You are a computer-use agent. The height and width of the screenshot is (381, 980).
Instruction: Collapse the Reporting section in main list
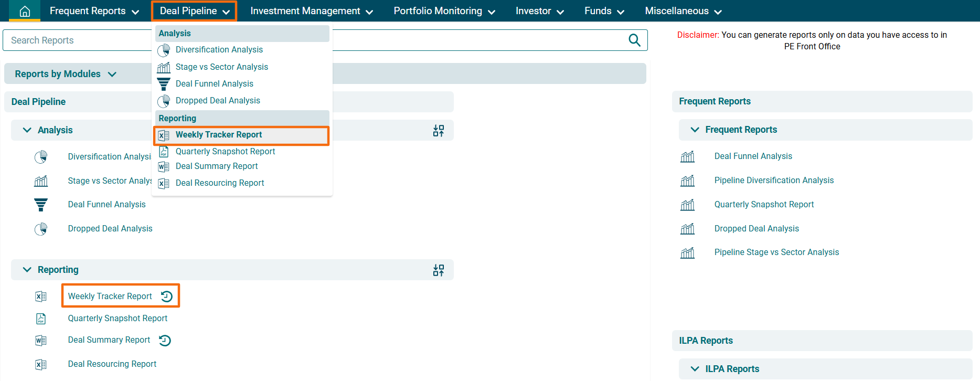pyautogui.click(x=27, y=270)
